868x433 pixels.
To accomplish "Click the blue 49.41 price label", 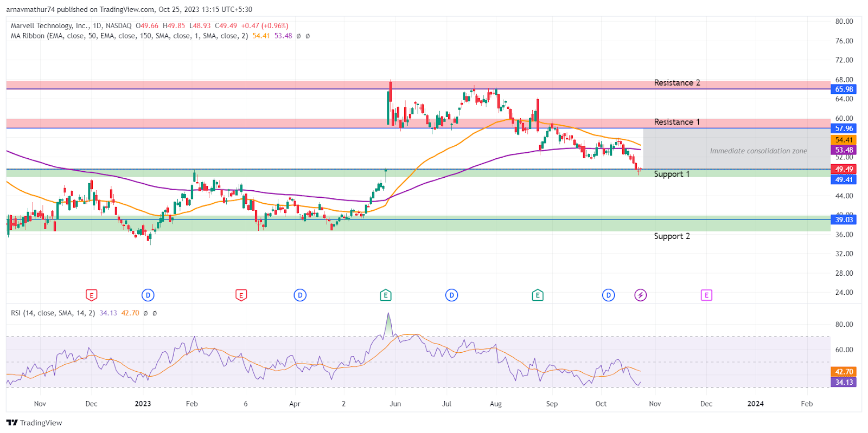I will 844,179.
